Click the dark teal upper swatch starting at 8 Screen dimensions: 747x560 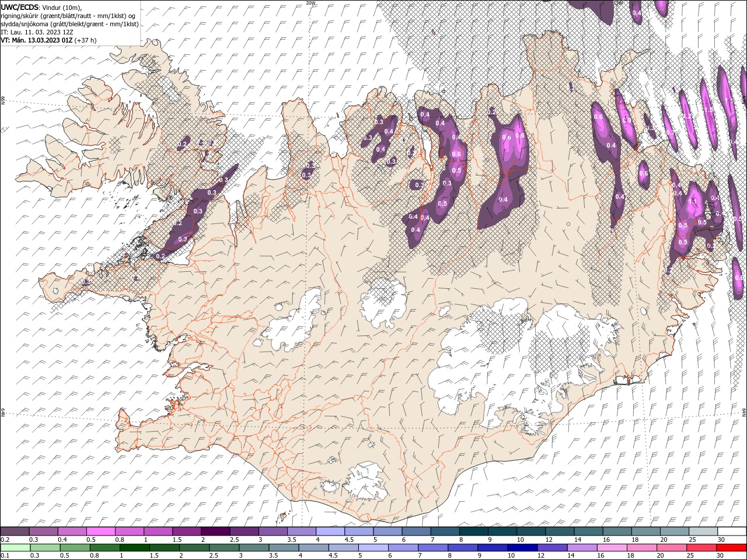pos(473,531)
